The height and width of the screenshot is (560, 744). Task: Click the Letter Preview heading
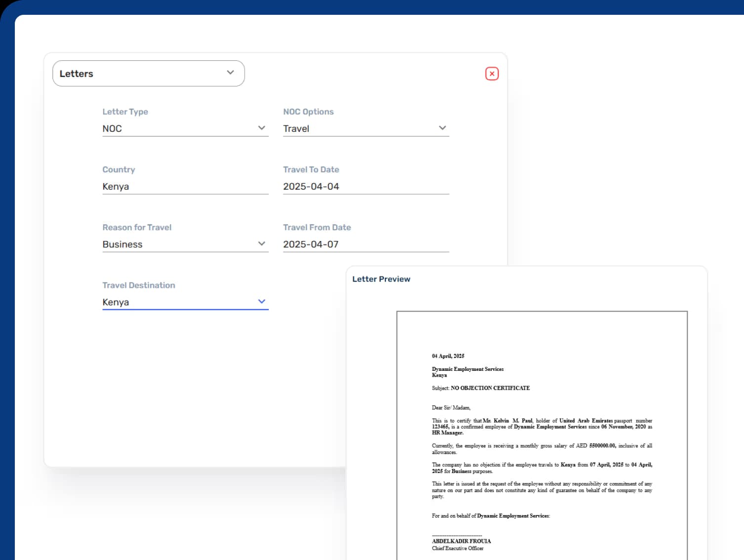click(381, 279)
